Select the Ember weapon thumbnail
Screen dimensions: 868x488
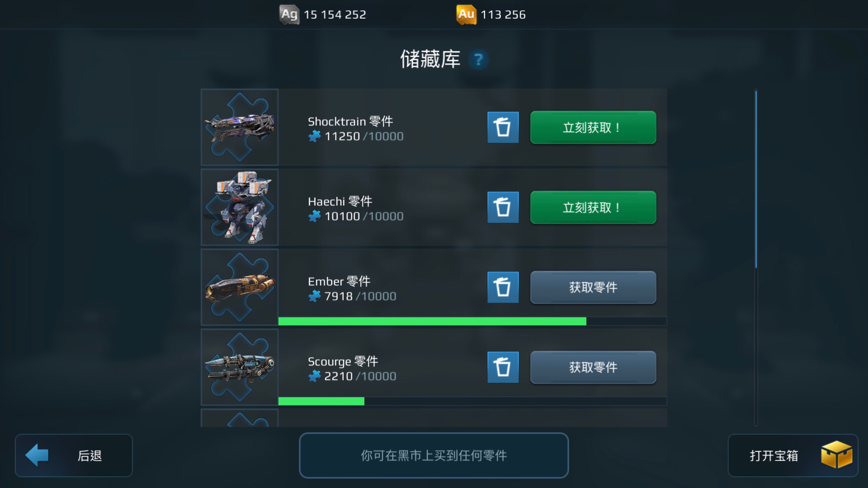pos(239,287)
